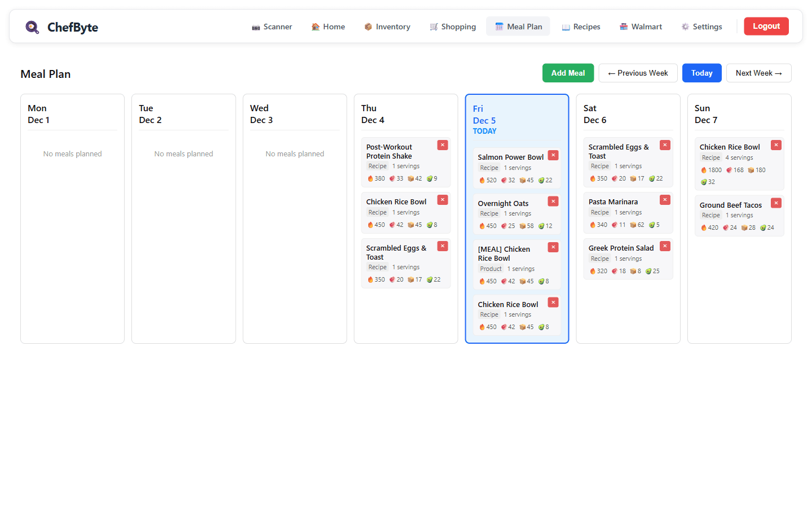Screen dimensions: 812x508
Task: Open Recipes using the book icon
Action: pyautogui.click(x=566, y=27)
